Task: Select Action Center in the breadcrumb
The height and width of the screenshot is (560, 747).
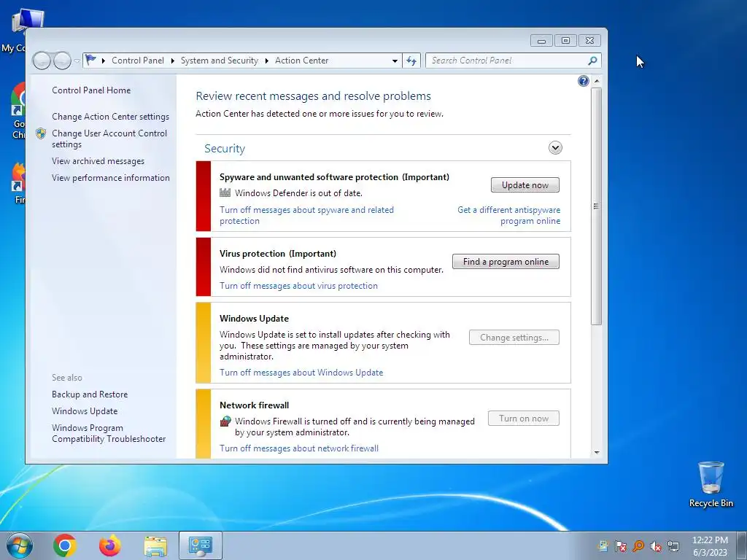Action: point(301,61)
